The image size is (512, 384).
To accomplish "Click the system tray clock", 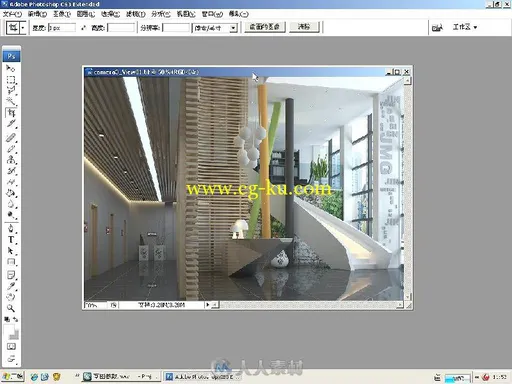I will point(499,377).
